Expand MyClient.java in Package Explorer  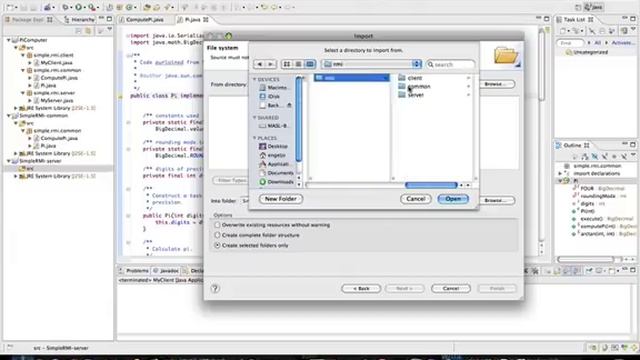pos(30,63)
